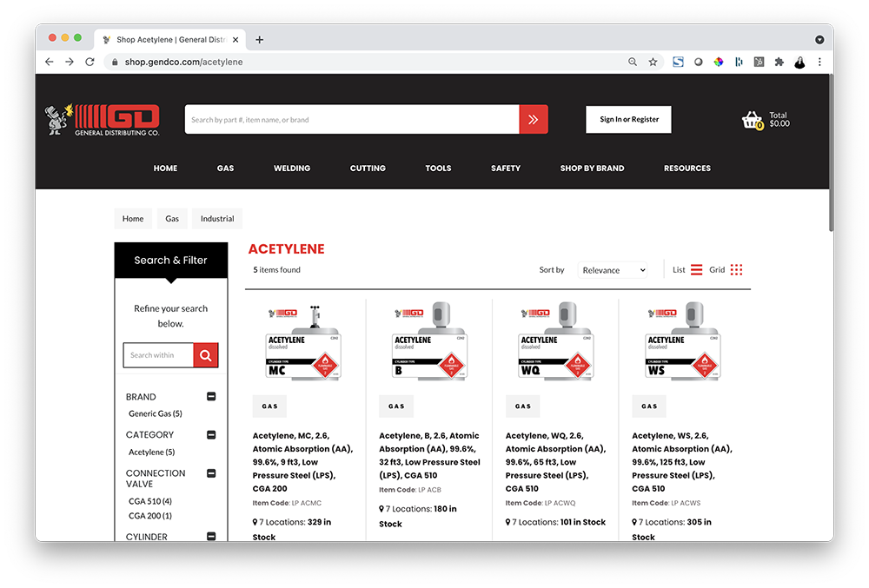
Task: Click the Search within magnifier button
Action: (205, 355)
